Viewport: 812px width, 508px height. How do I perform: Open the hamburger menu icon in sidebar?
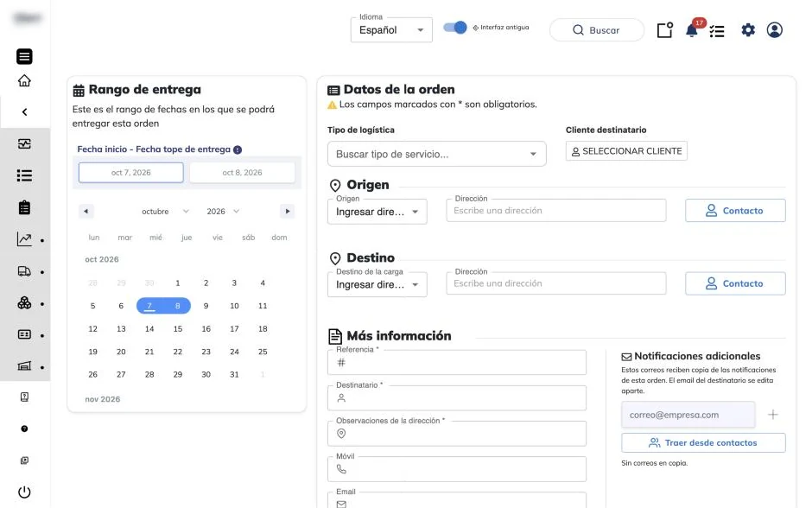click(x=24, y=56)
